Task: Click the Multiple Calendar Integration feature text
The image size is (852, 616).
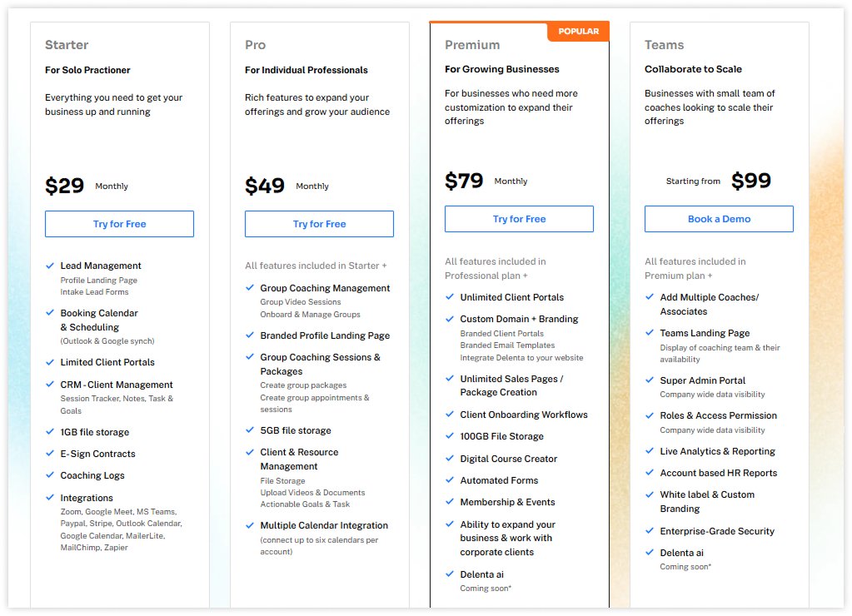Action: tap(324, 525)
